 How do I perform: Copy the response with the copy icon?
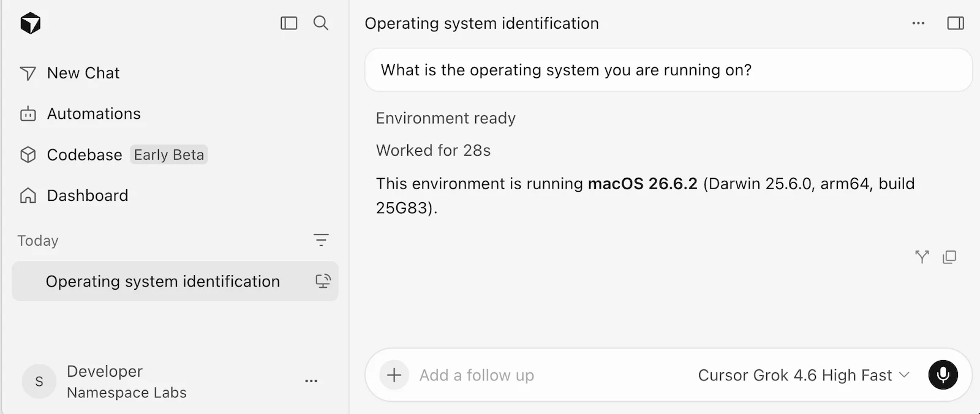pos(949,257)
